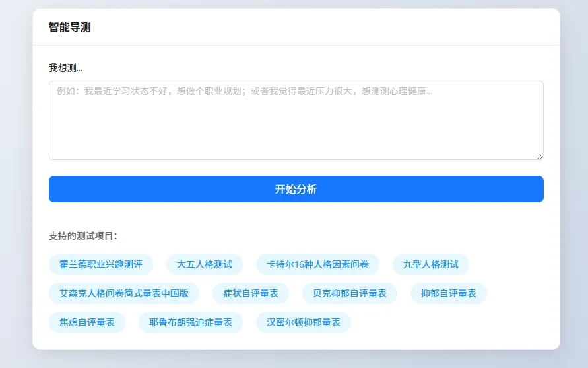Select the 霍兰德职业兴趣测评 tag

click(101, 264)
